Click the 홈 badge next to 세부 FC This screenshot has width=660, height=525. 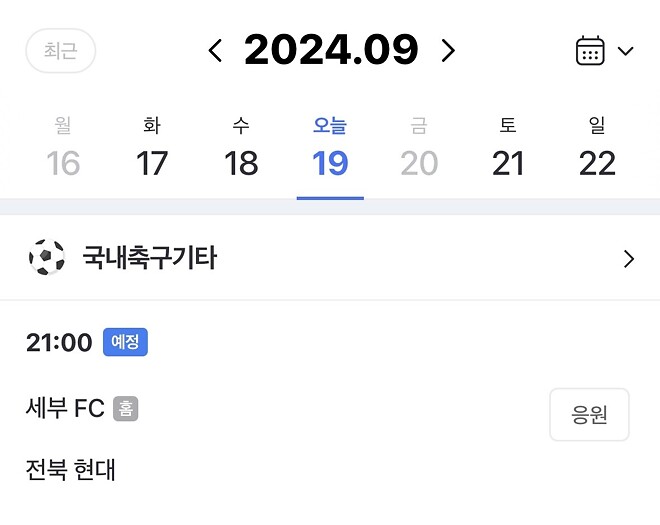point(125,409)
